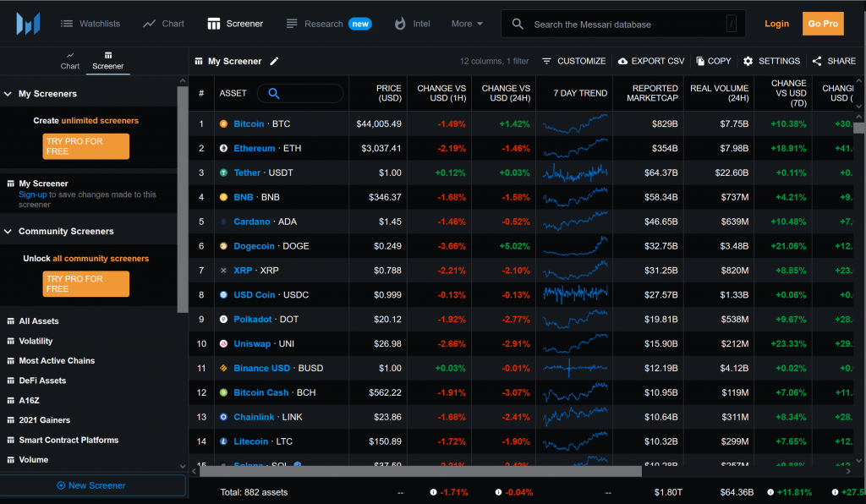Open the Chart page in top navigation
The height and width of the screenshot is (504, 866).
[x=163, y=24]
